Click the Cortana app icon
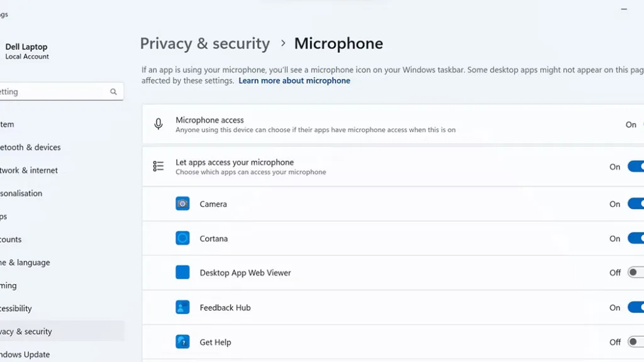This screenshot has width=644, height=362. (x=182, y=238)
